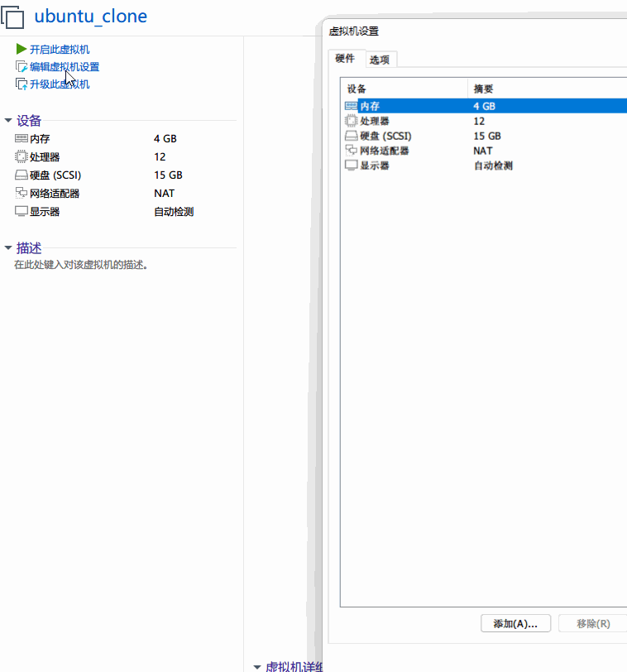
Task: Collapse the 虚拟机详细信息 section arrow
Action: [257, 667]
